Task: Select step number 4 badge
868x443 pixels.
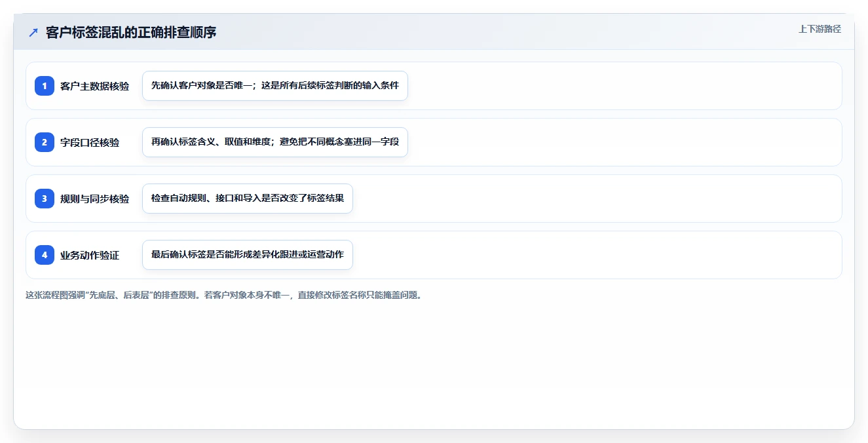Action: click(x=45, y=255)
